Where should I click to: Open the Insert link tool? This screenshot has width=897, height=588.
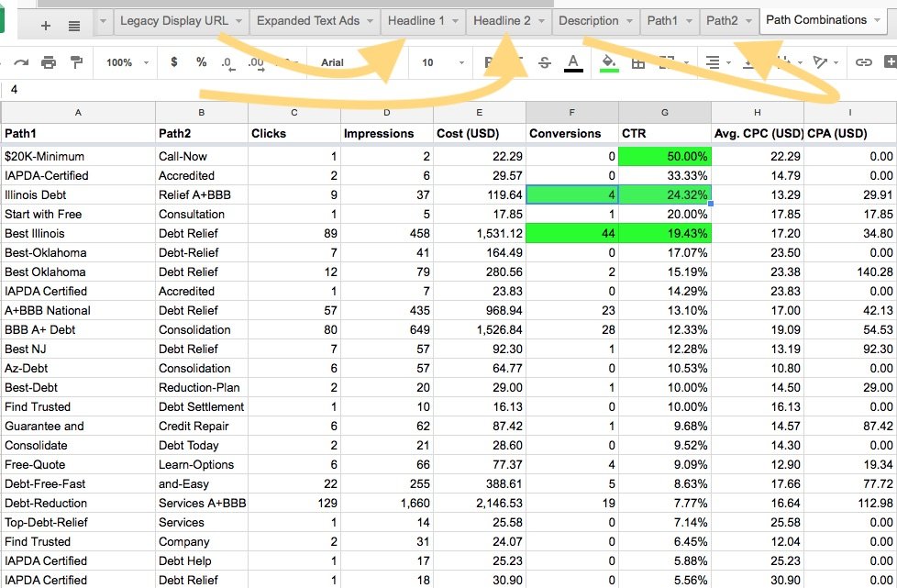[x=864, y=62]
